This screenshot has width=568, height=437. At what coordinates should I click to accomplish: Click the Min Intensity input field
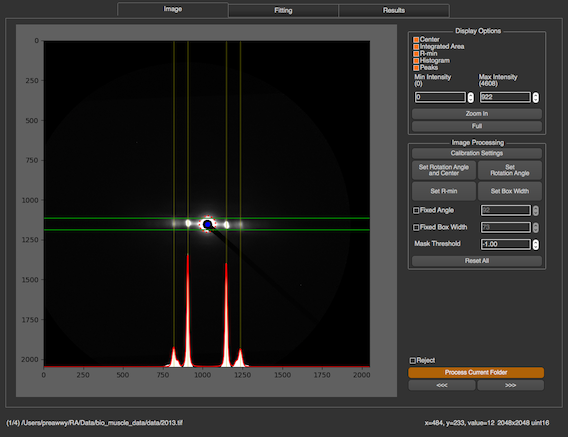440,97
